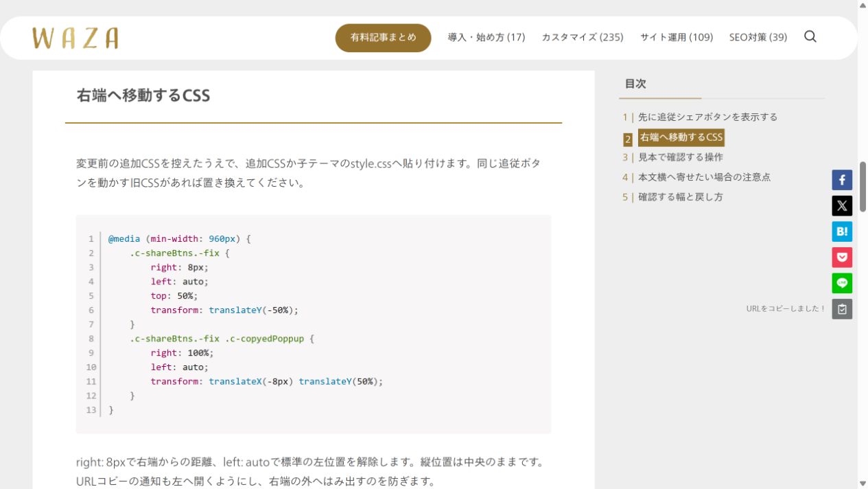868x489 pixels.
Task: Share on Facebook via floating button
Action: pos(842,181)
